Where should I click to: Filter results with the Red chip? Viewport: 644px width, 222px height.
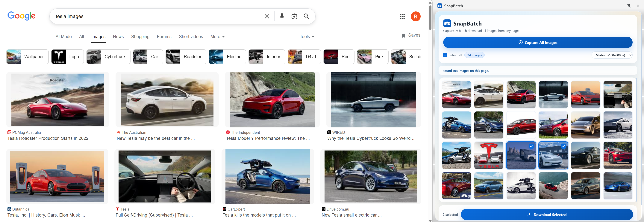[x=339, y=57]
